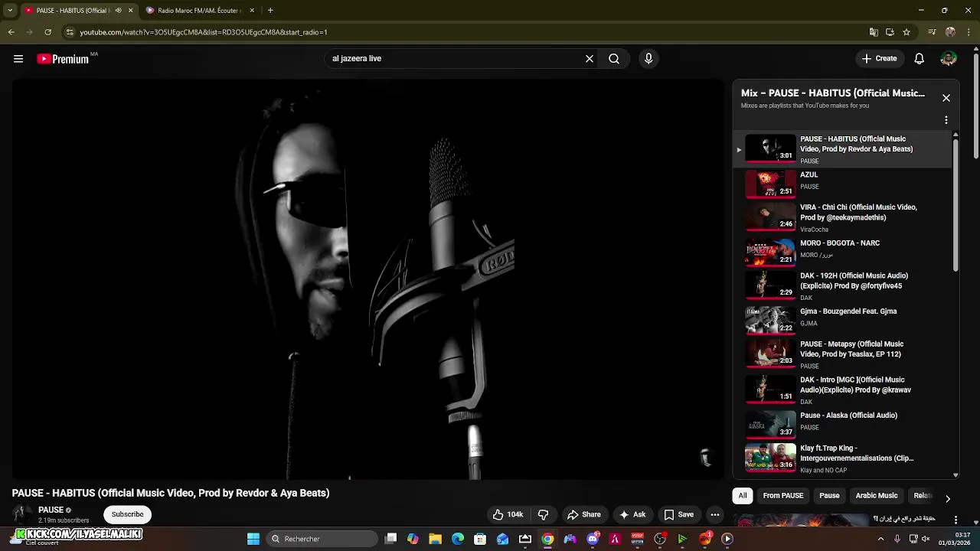Click the address bar URL
The height and width of the screenshot is (551, 980).
204,32
